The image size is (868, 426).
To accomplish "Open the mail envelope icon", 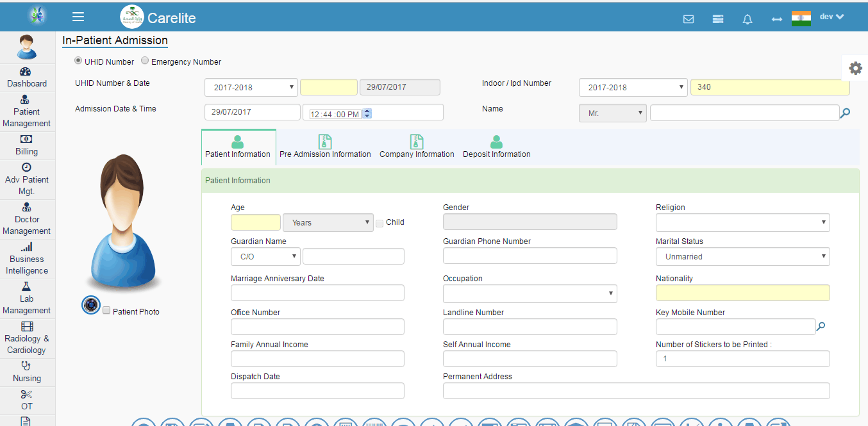I will [x=689, y=19].
